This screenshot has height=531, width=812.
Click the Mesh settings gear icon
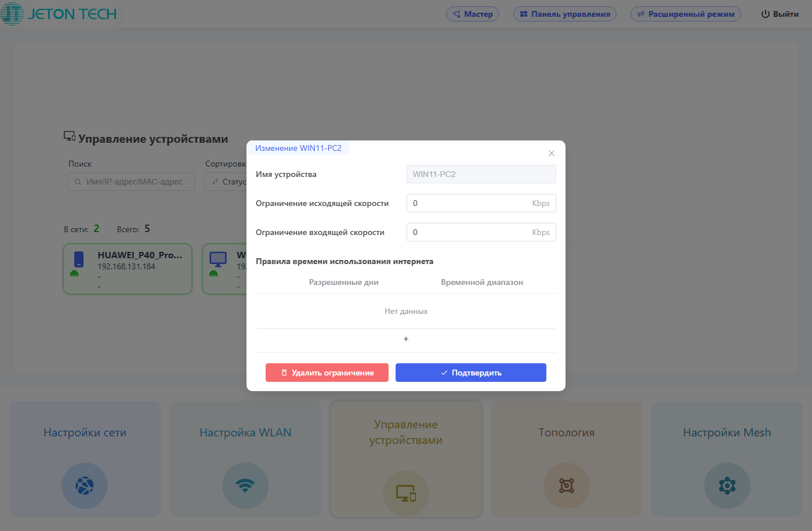pyautogui.click(x=727, y=486)
